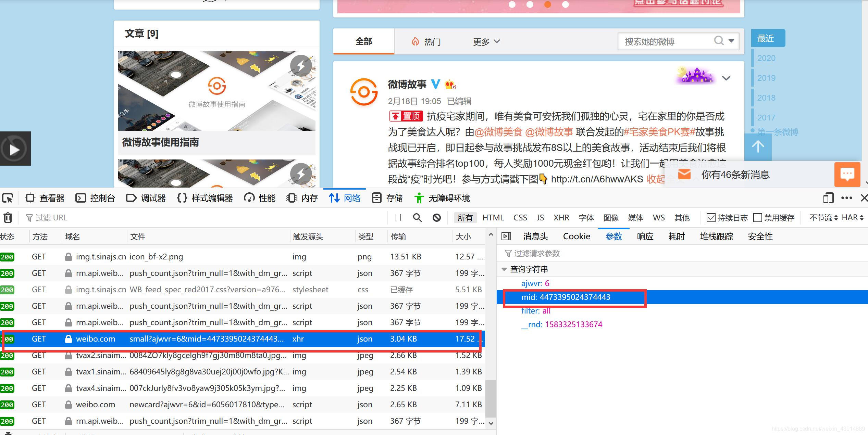868x435 pixels.
Task: Filter requests by XHR type
Action: point(561,218)
